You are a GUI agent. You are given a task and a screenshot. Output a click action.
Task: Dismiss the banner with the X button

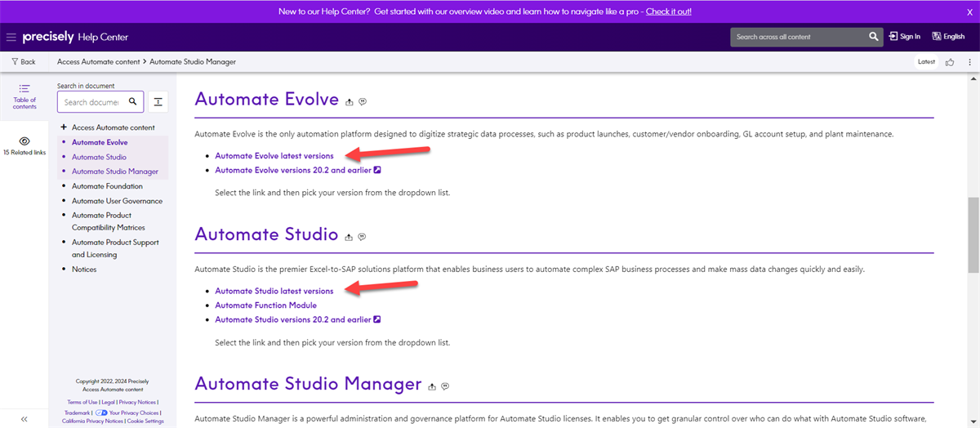[x=969, y=11]
